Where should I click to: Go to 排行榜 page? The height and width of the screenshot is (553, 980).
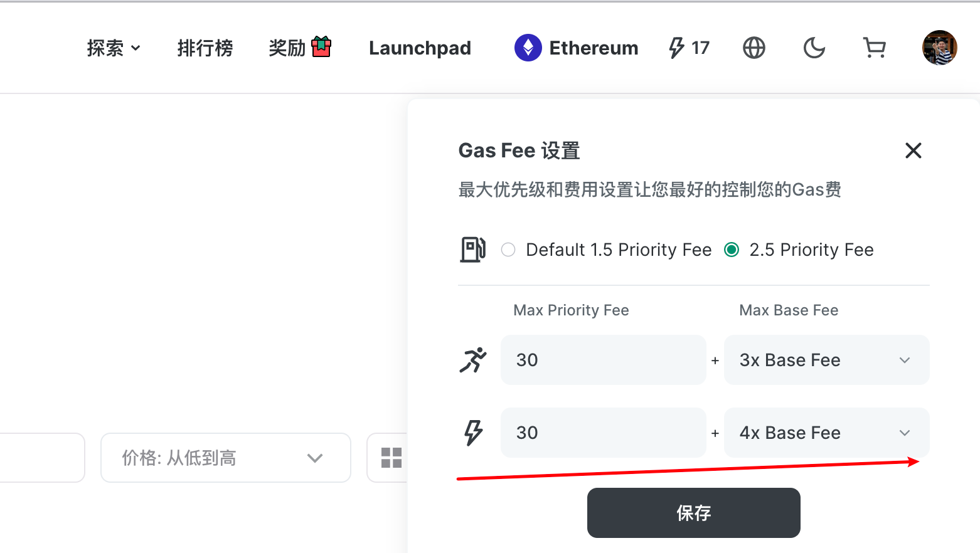point(205,48)
